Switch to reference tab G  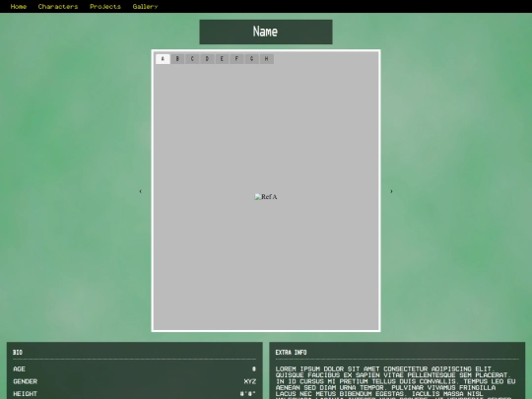coord(252,59)
